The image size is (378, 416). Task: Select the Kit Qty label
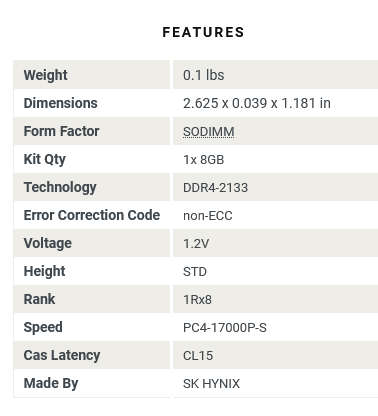pos(45,159)
